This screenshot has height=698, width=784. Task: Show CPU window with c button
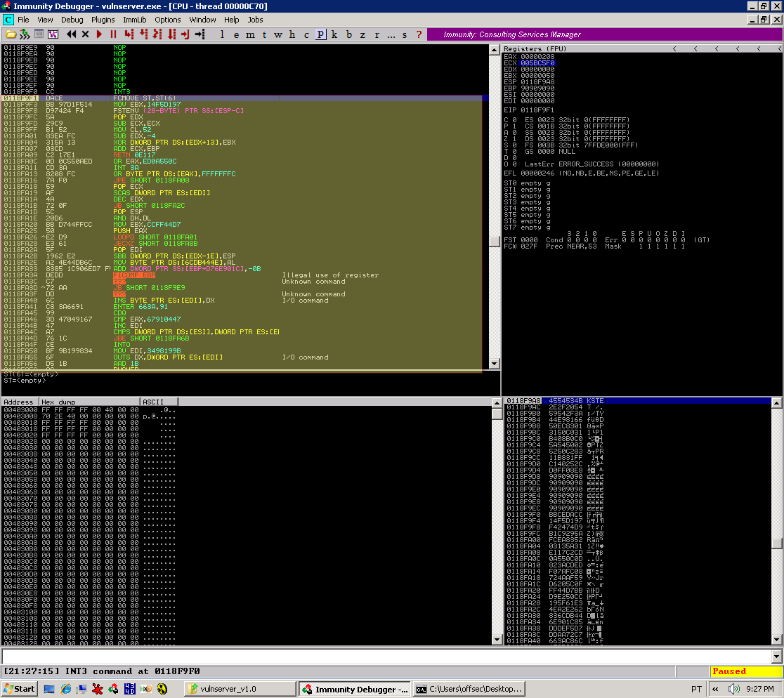click(306, 34)
